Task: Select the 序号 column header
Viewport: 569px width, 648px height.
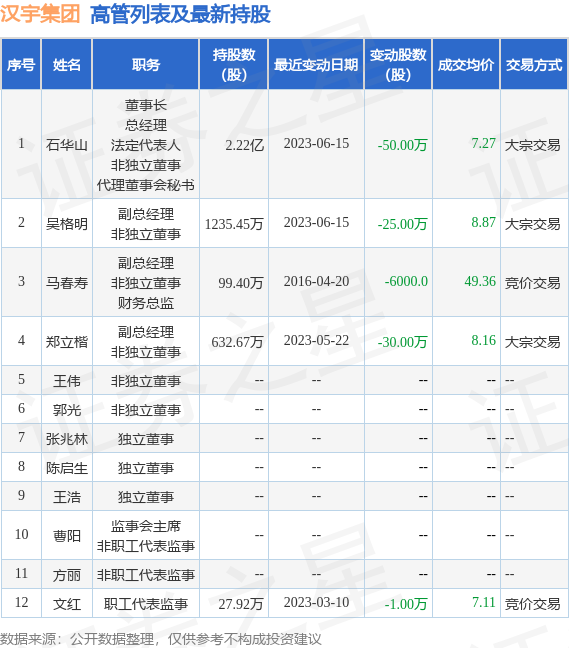Action: (21, 65)
